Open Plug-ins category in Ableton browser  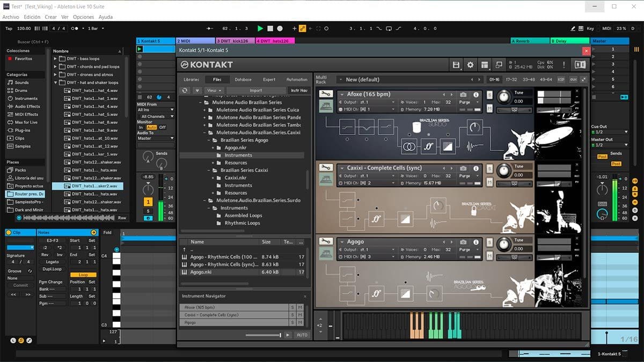point(19,130)
